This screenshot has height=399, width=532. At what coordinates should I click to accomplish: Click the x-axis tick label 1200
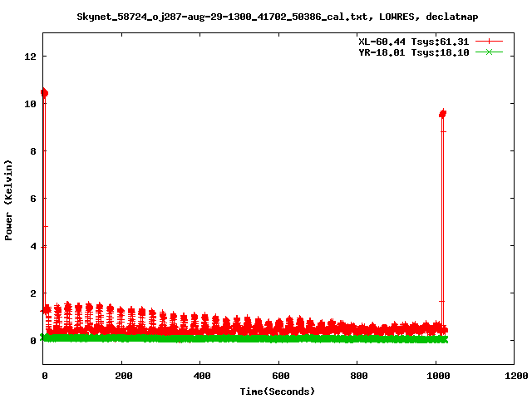click(x=516, y=376)
